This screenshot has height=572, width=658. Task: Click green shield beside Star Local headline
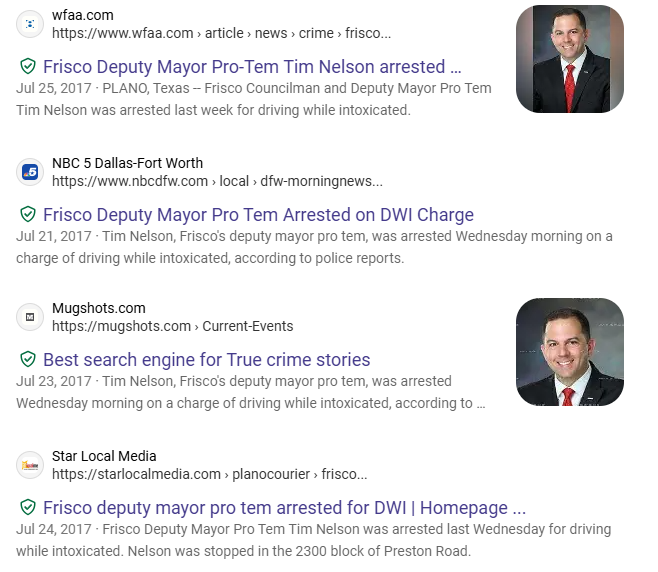pos(28,507)
